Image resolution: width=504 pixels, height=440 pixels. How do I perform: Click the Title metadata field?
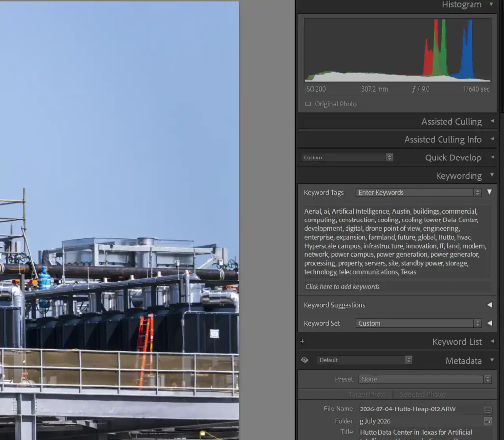(416, 434)
